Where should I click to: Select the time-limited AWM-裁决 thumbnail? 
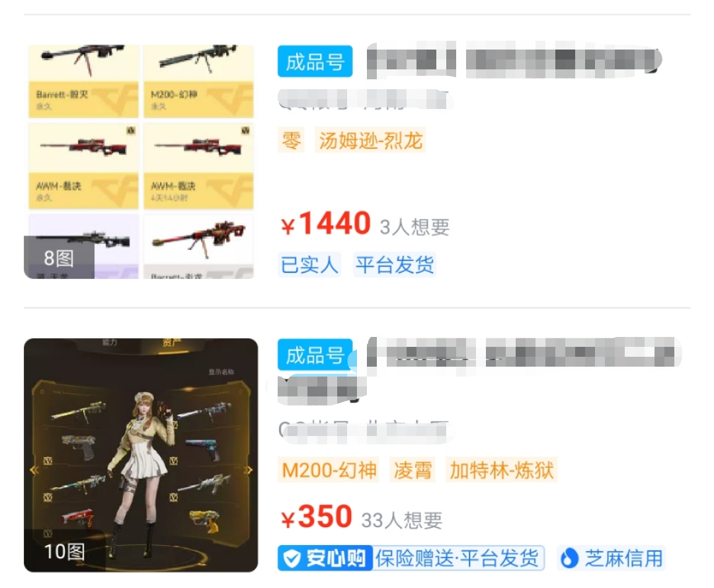(198, 166)
